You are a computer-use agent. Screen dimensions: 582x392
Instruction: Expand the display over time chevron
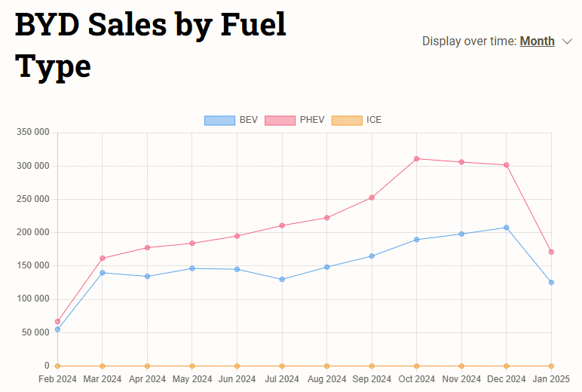click(568, 41)
